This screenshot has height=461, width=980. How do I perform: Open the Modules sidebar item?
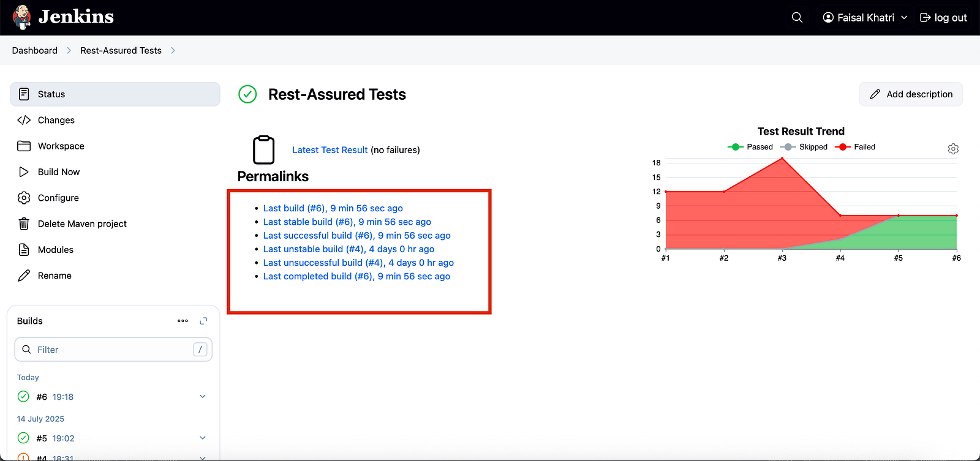(x=115, y=250)
